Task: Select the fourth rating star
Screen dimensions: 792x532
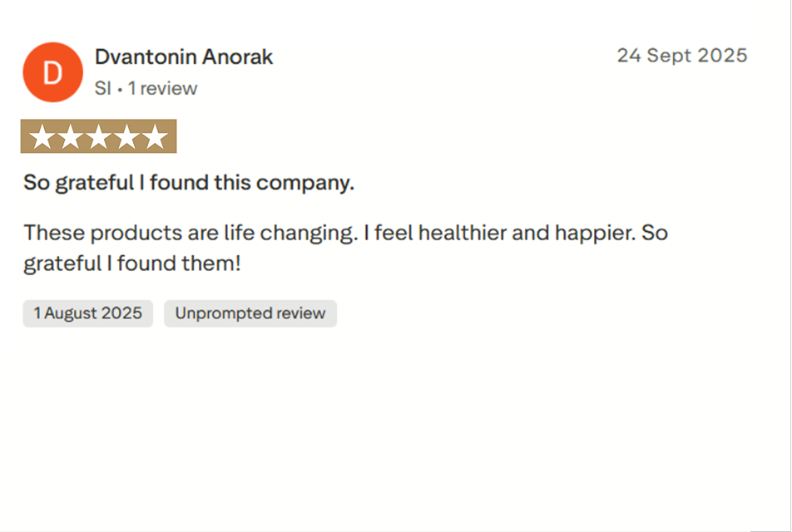Action: tap(126, 137)
